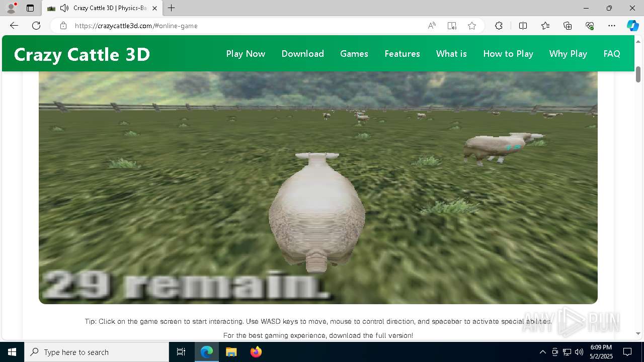Go to Play Now section
The width and height of the screenshot is (644, 362).
(x=246, y=54)
